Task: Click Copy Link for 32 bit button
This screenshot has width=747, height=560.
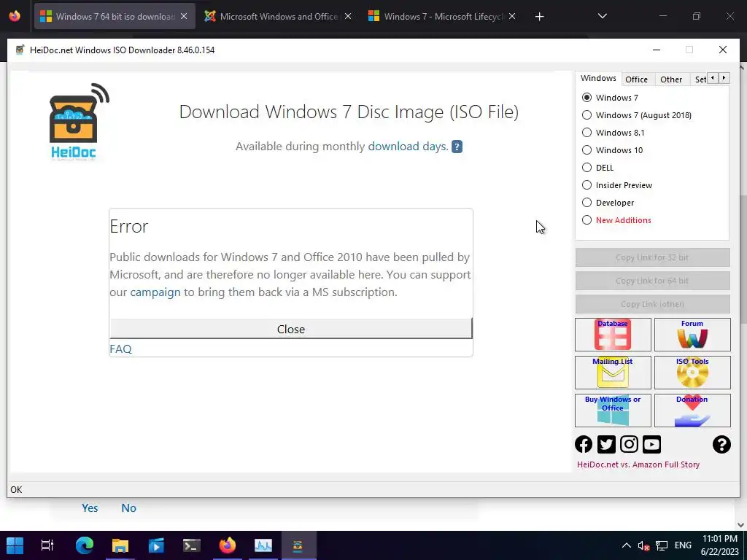Action: (652, 257)
